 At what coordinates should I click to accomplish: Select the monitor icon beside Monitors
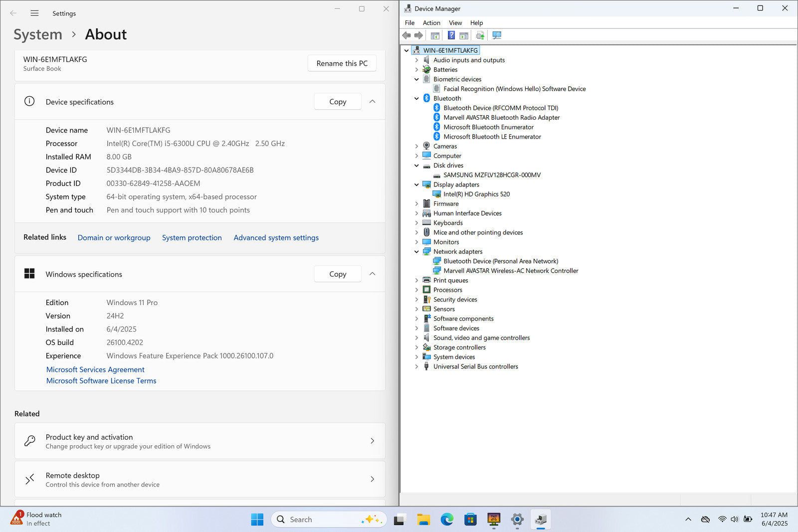point(426,242)
